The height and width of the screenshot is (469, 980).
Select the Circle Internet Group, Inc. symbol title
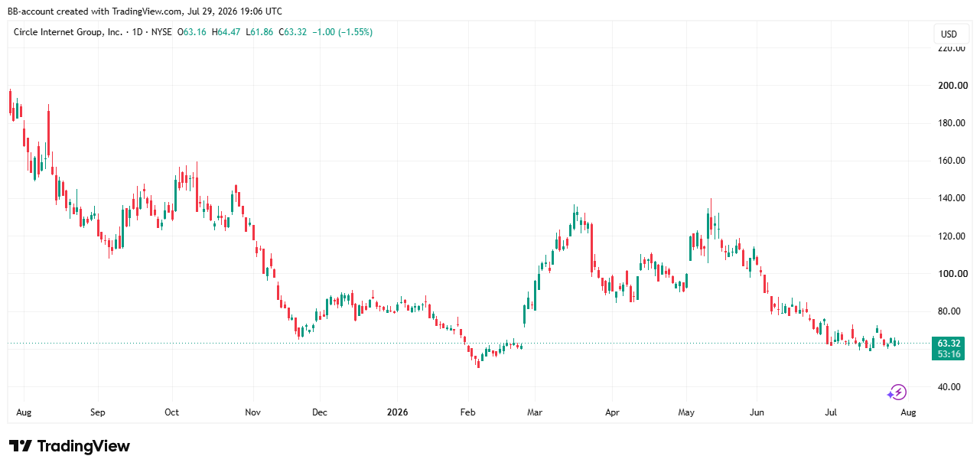67,32
